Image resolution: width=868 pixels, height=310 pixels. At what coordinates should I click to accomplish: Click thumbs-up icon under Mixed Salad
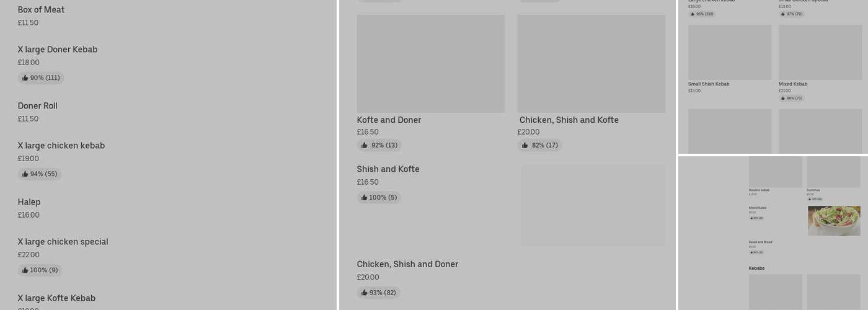pyautogui.click(x=751, y=218)
